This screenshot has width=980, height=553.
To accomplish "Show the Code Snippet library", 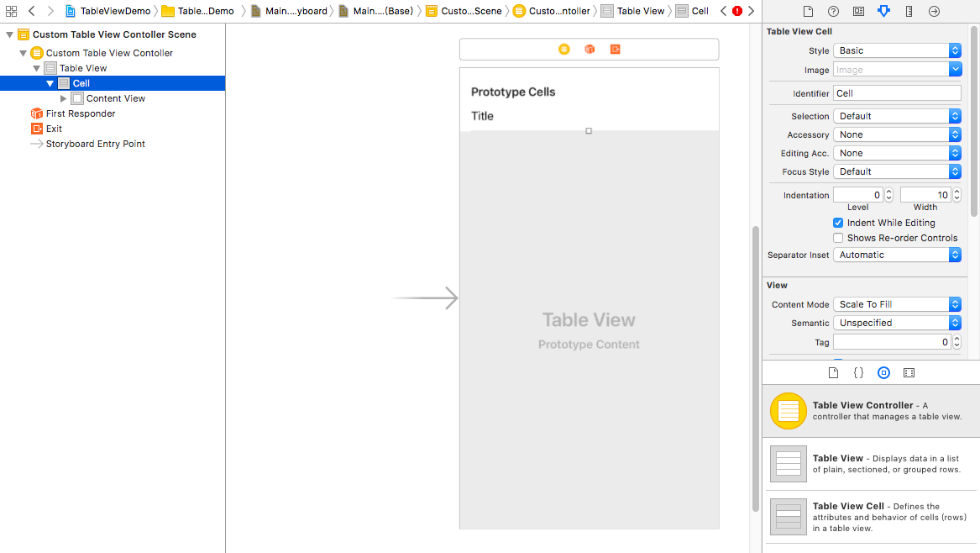I will click(858, 372).
